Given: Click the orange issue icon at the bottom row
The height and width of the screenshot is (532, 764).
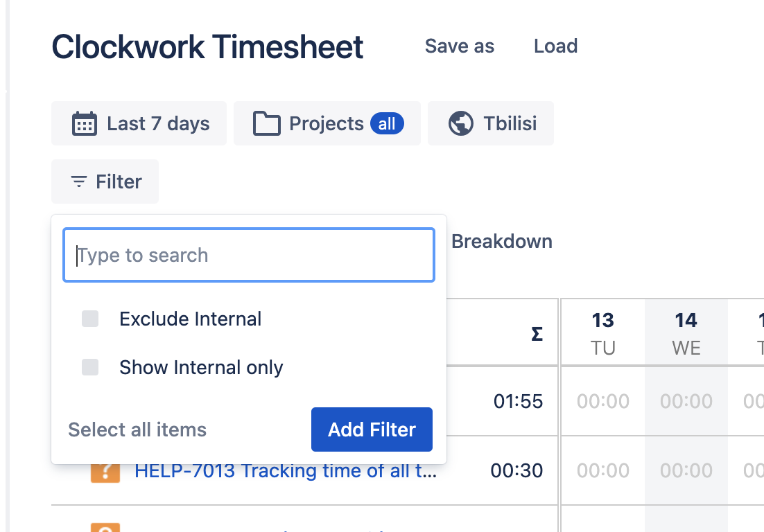Looking at the screenshot, I should 105,529.
